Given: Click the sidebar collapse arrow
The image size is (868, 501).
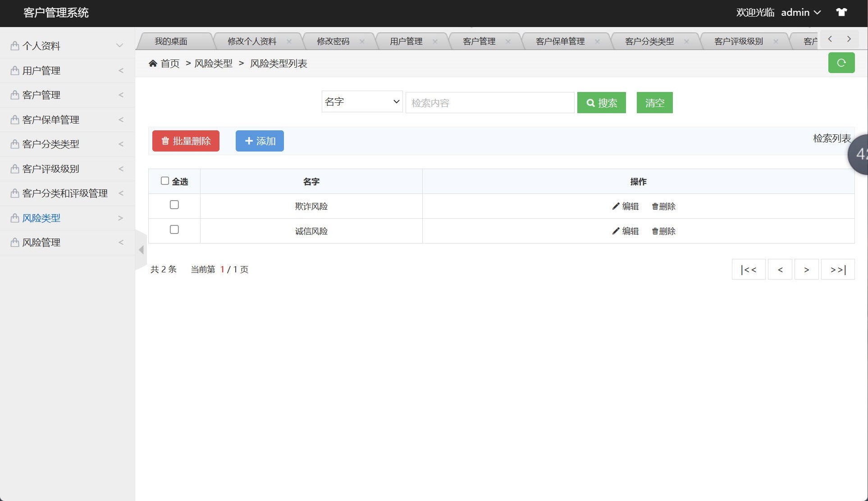Looking at the screenshot, I should (x=141, y=250).
